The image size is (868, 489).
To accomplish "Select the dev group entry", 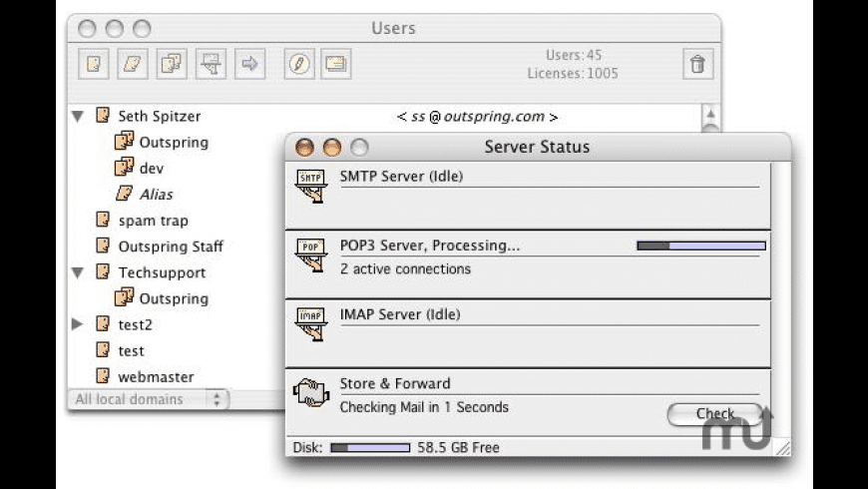I will point(151,169).
